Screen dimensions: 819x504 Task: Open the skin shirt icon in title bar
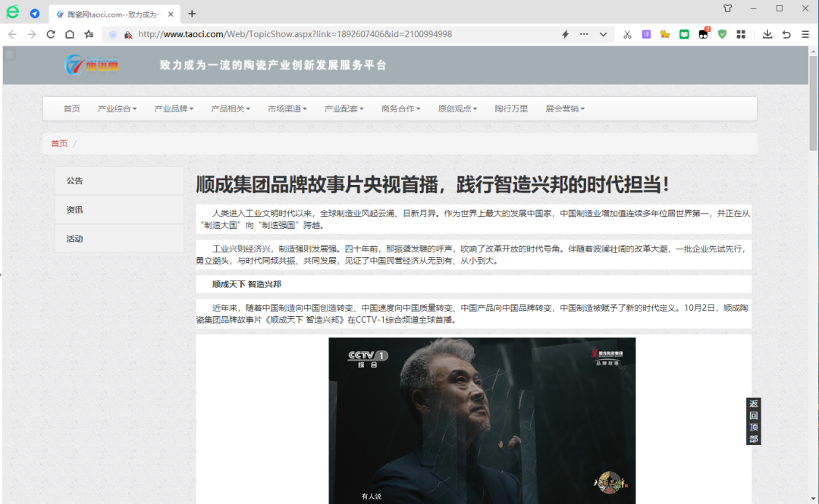[x=727, y=8]
